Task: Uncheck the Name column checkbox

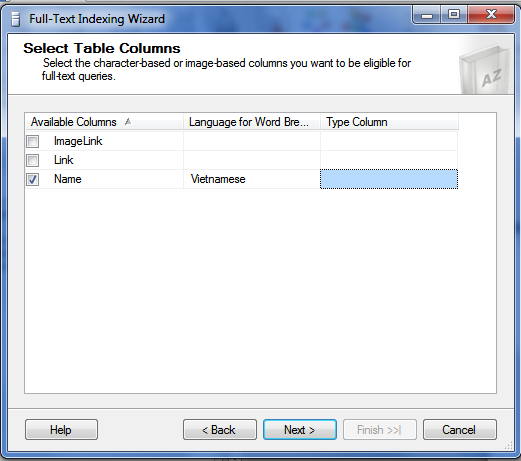Action: click(33, 179)
